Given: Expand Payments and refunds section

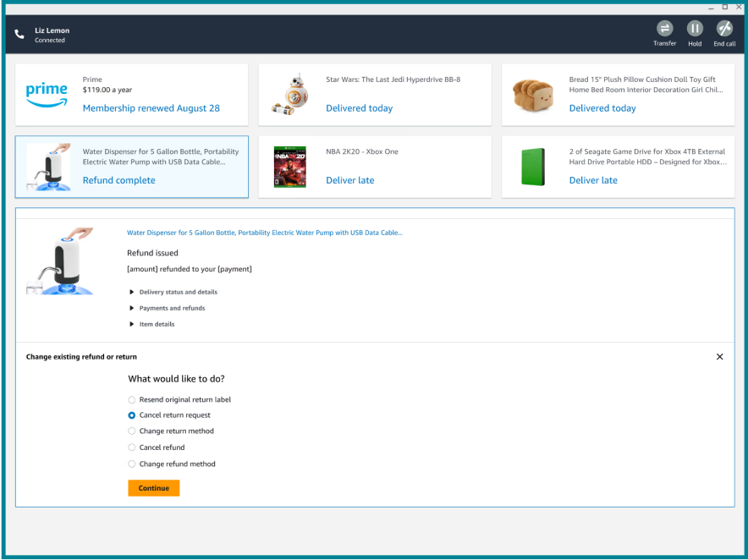Looking at the screenshot, I should click(x=132, y=308).
